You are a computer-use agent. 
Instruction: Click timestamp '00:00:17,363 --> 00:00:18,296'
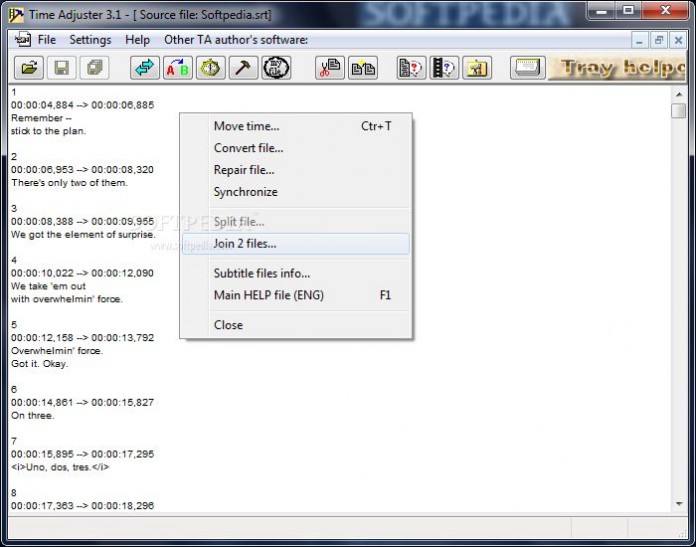[83, 506]
